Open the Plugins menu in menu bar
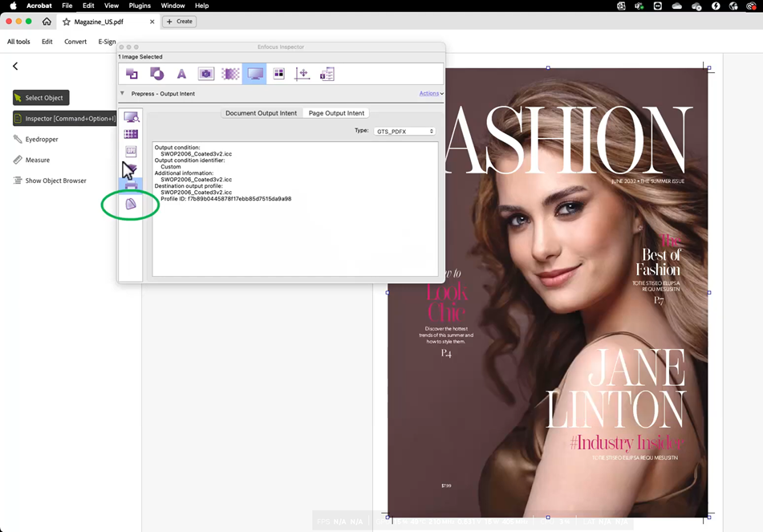 tap(140, 6)
